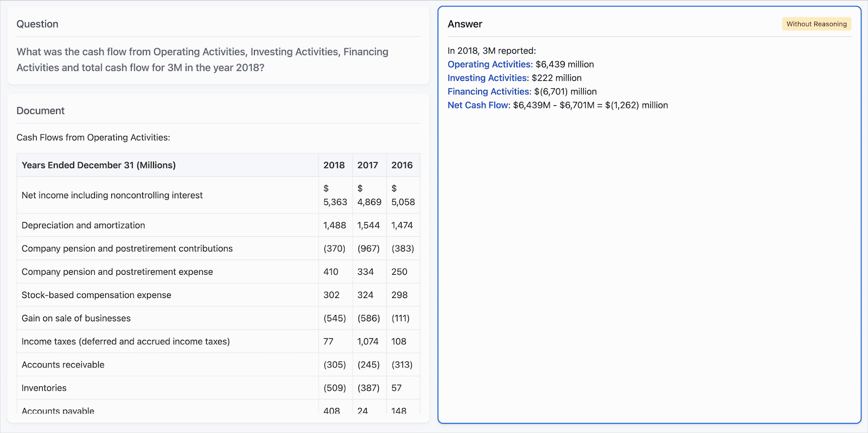Select the Inventories row label
This screenshot has width=868, height=433.
(x=44, y=388)
